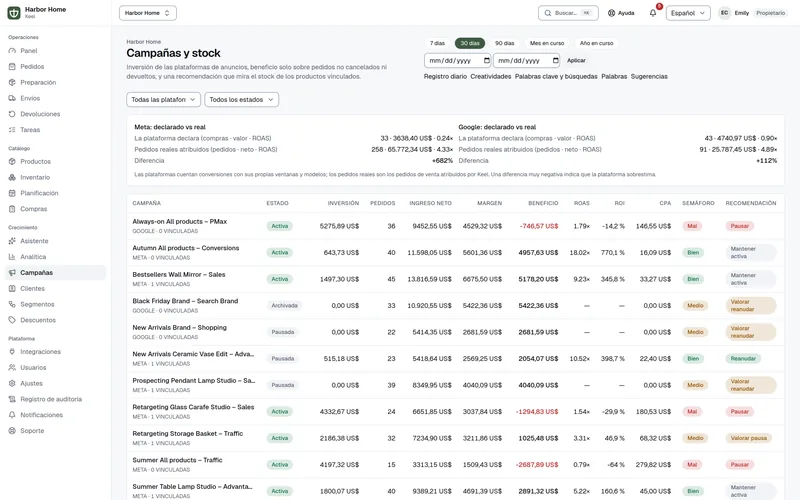Open the start date calendar picker
The height and width of the screenshot is (500, 800).
click(x=486, y=60)
